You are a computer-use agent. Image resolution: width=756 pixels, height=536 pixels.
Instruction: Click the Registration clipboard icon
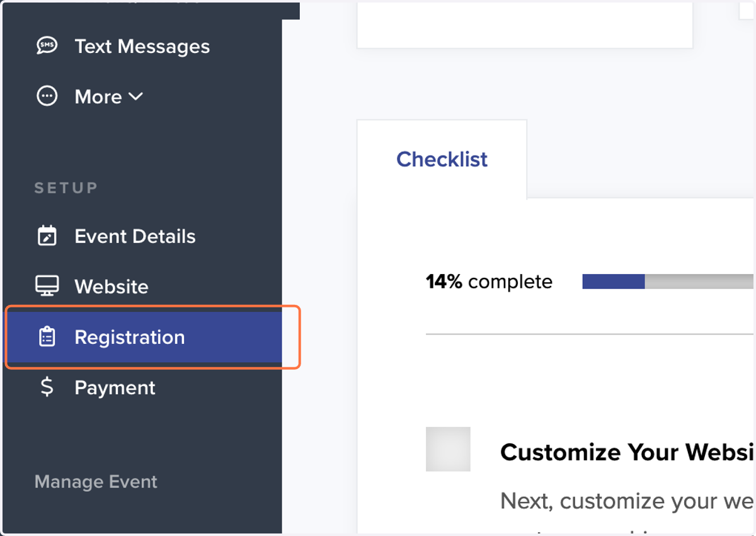47,337
